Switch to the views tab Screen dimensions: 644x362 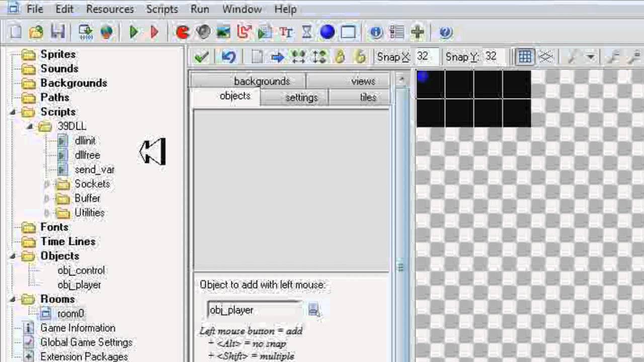348,81
